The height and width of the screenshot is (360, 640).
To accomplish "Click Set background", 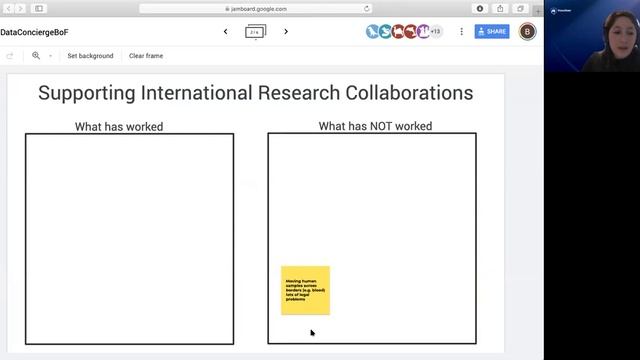I will pyautogui.click(x=90, y=56).
